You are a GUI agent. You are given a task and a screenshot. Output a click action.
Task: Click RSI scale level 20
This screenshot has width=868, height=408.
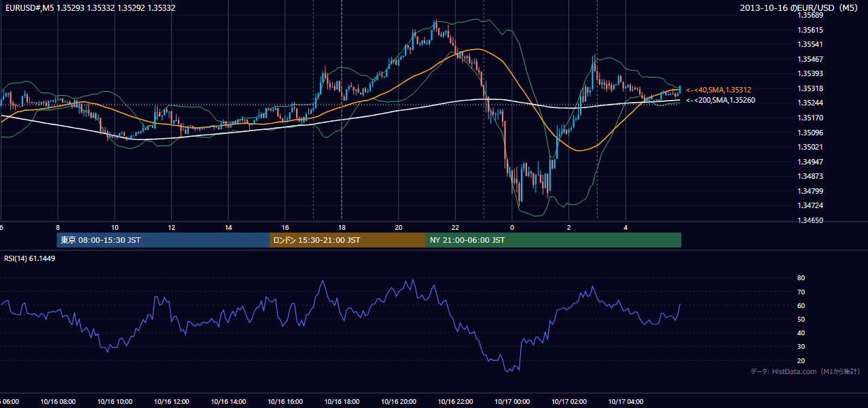801,360
